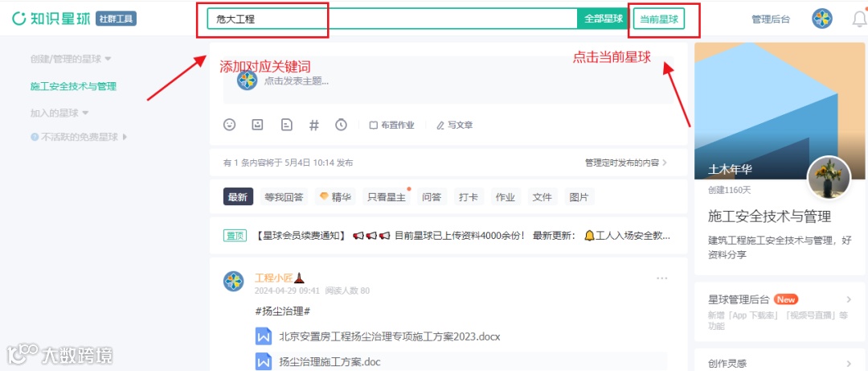Open the more options menu on the 工程小匠 post
The width and height of the screenshot is (868, 371).
pos(662,278)
